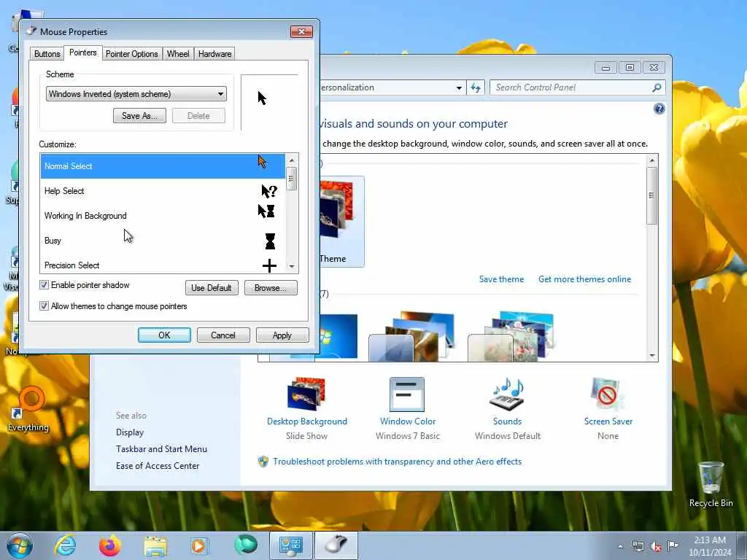Open Windows Media Player taskbar icon
This screenshot has width=747, height=560.
point(200,545)
